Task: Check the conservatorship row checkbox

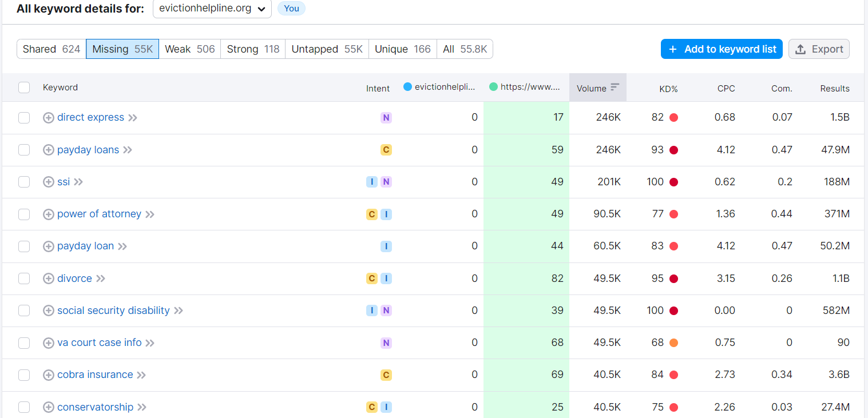Action: click(x=24, y=407)
